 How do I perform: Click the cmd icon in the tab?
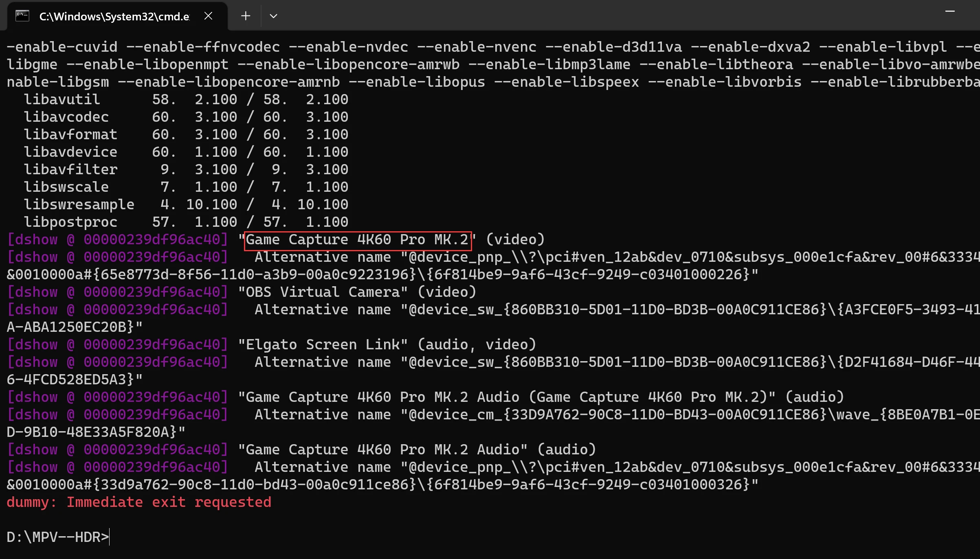[x=22, y=16]
